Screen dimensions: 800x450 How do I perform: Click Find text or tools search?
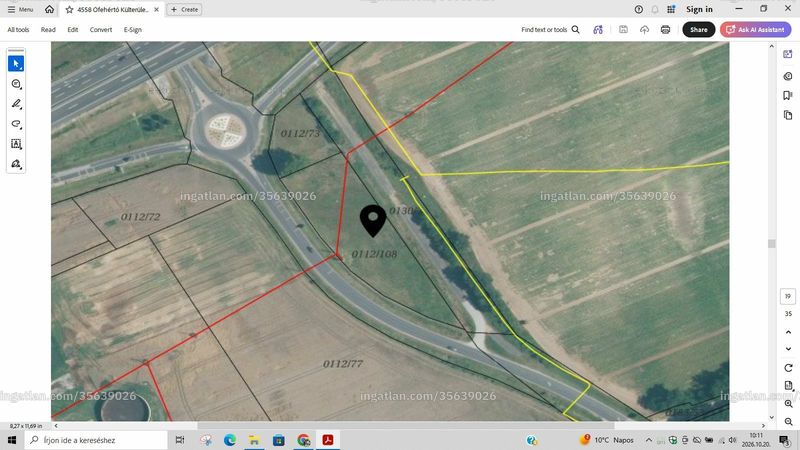[x=550, y=30]
